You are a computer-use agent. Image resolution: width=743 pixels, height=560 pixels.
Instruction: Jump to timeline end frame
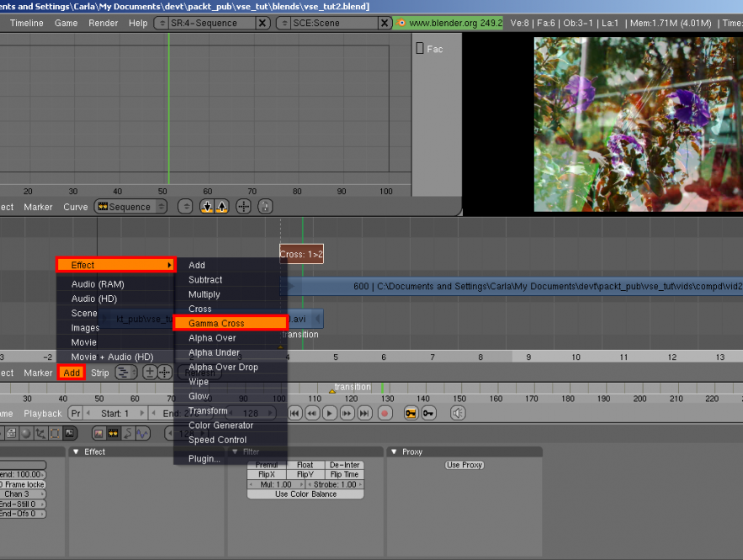coord(364,413)
